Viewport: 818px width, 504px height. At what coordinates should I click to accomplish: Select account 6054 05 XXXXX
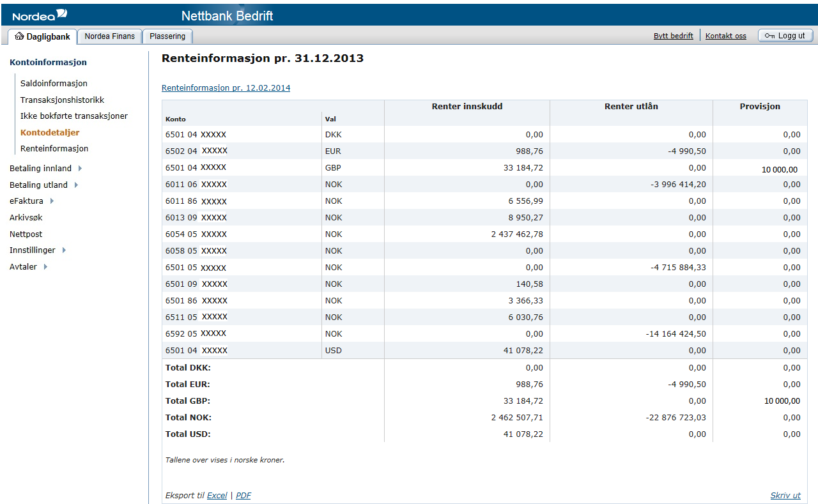(x=196, y=234)
